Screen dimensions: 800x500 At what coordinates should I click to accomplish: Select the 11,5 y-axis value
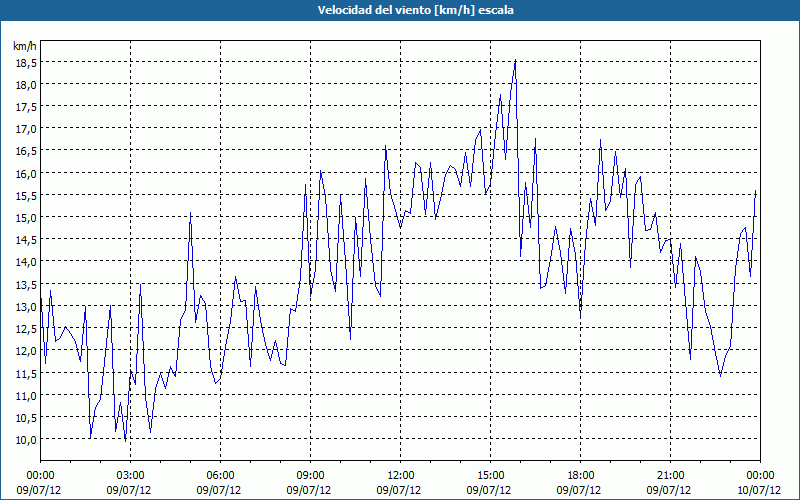pos(26,373)
